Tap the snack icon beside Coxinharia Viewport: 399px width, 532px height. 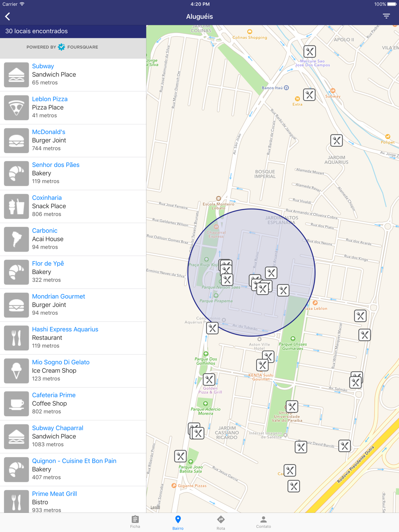tap(16, 206)
